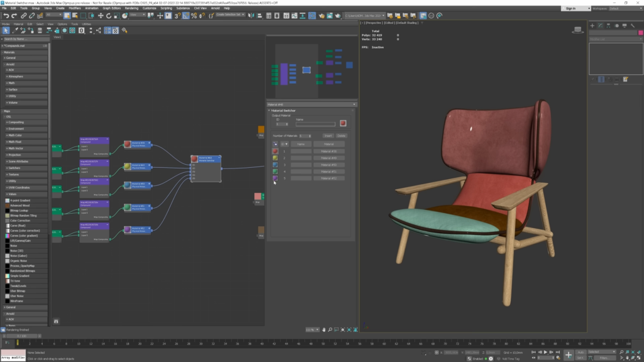Open the Utilities wrench panel tab
The image size is (644, 362).
[633, 25]
